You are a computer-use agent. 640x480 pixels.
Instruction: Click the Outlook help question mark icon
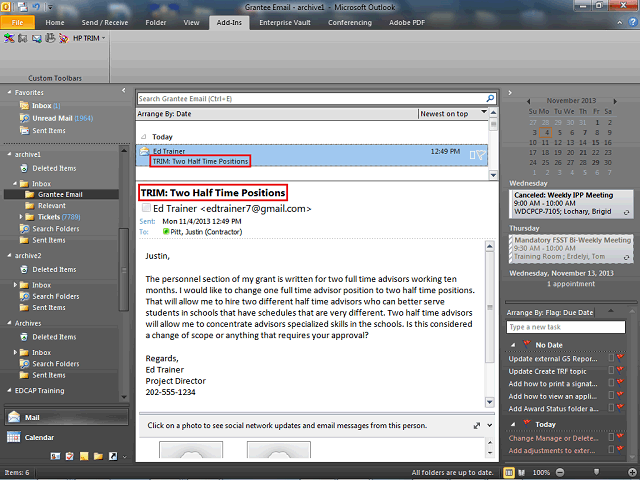(633, 22)
